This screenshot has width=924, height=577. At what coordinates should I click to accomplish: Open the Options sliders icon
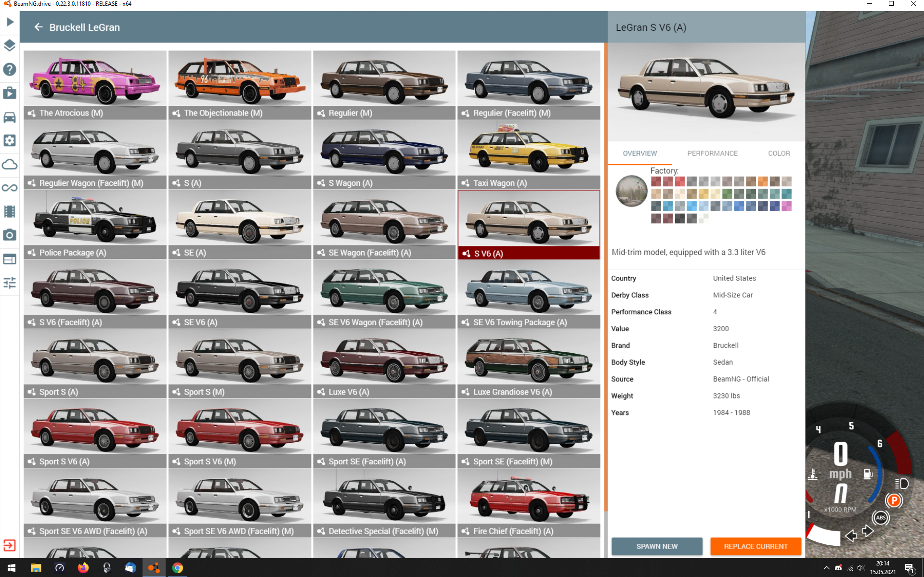tap(10, 282)
